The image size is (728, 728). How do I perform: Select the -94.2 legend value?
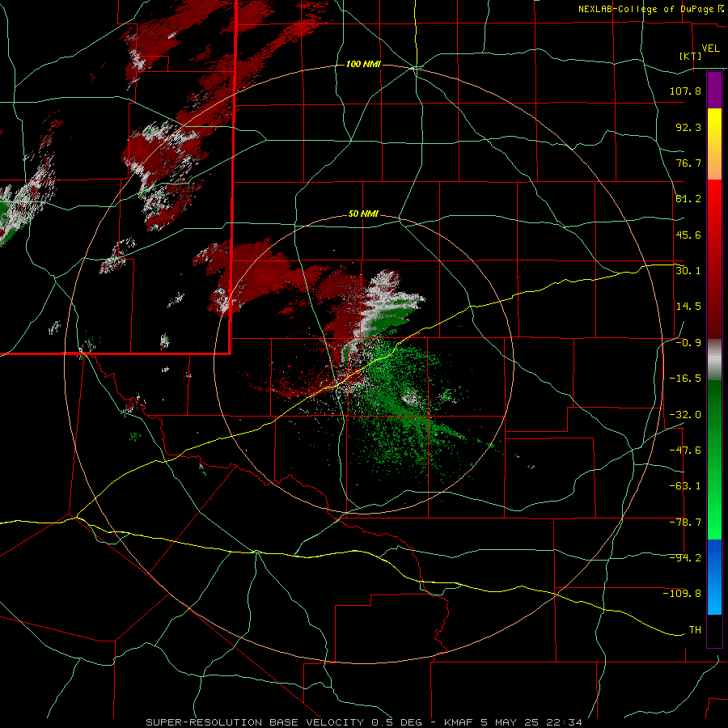[685, 558]
